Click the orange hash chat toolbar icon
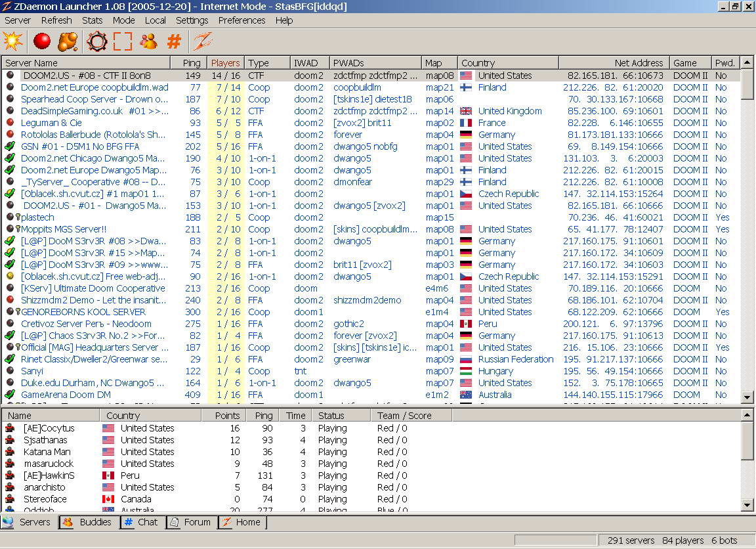 click(174, 41)
